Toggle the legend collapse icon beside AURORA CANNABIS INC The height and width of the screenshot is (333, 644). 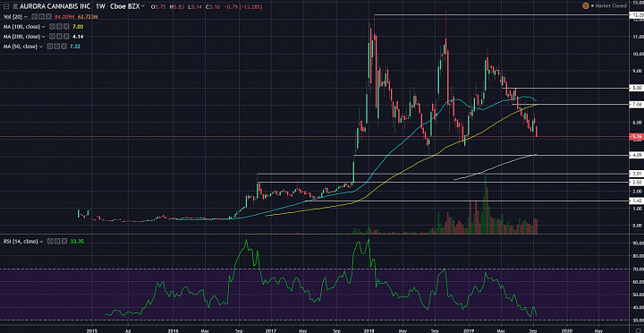click(x=6, y=6)
